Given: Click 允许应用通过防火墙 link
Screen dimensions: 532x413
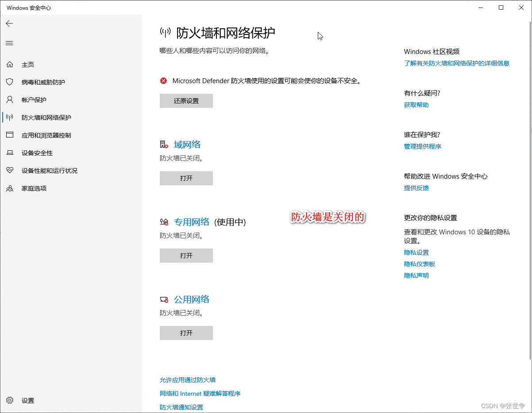Looking at the screenshot, I should 188,380.
